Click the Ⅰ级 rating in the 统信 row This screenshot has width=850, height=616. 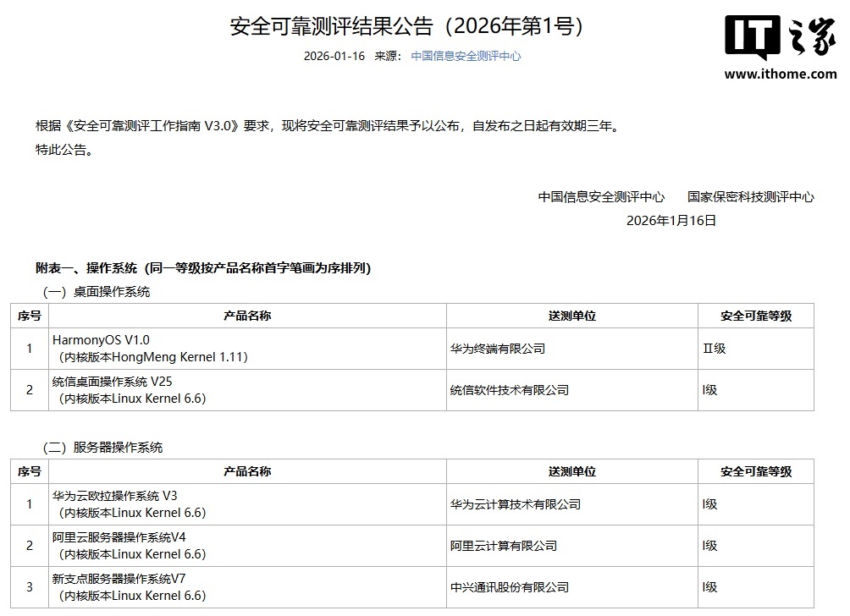tap(709, 390)
